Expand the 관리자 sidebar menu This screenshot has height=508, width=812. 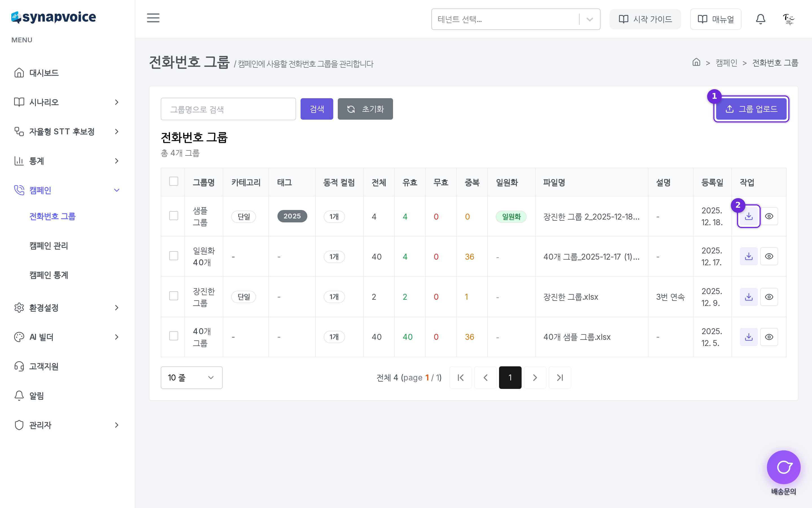click(x=67, y=425)
